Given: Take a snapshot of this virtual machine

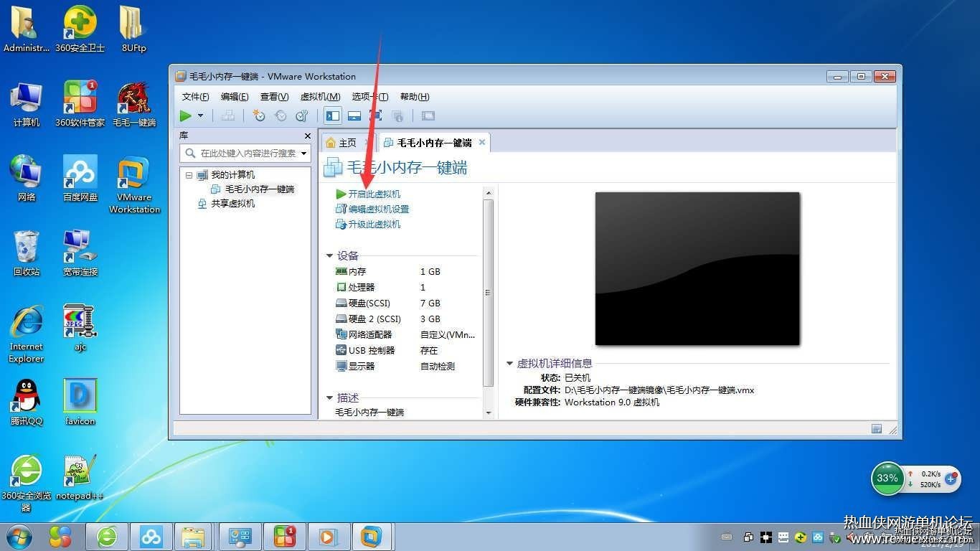Looking at the screenshot, I should [x=259, y=116].
